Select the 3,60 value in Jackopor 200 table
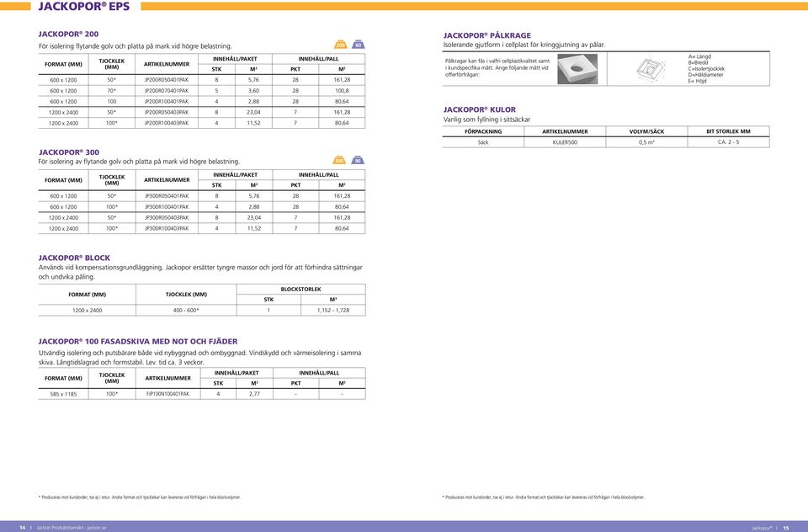This screenshot has height=532, width=808. 253,91
